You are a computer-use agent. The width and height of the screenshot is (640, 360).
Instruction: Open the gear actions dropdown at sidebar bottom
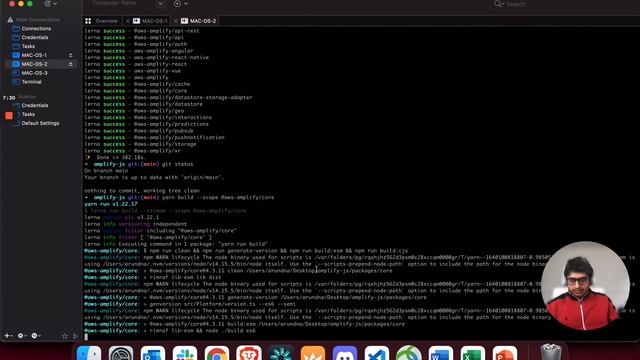[22, 336]
